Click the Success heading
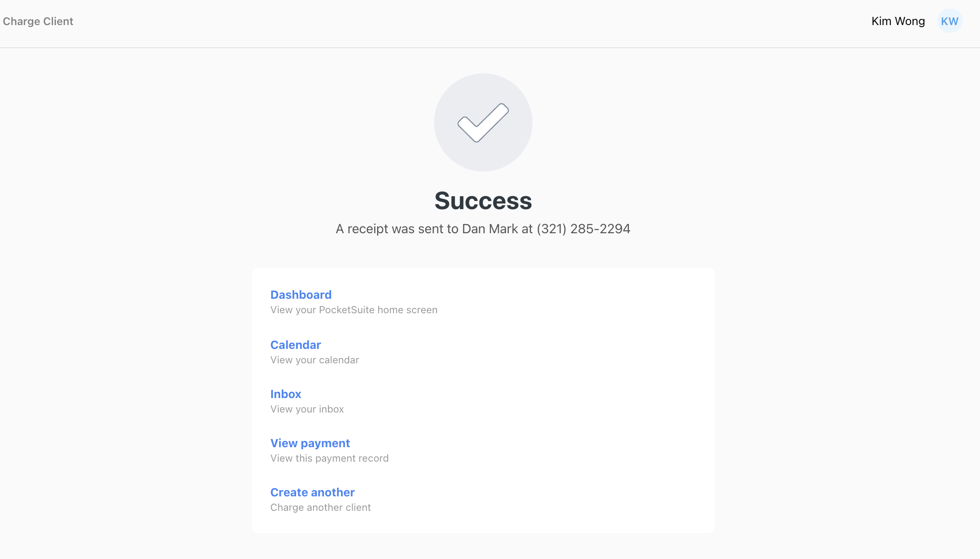Image resolution: width=980 pixels, height=559 pixels. (x=483, y=200)
